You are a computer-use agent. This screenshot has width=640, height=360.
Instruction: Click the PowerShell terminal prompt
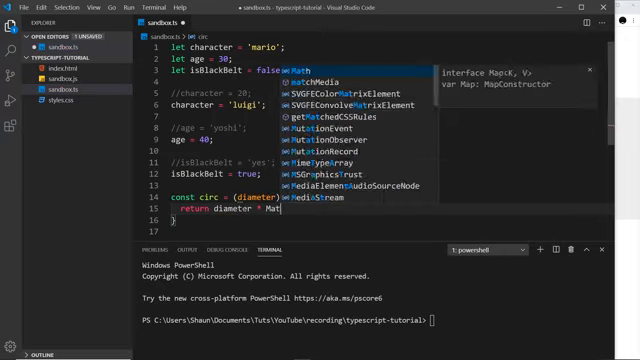pos(284,320)
